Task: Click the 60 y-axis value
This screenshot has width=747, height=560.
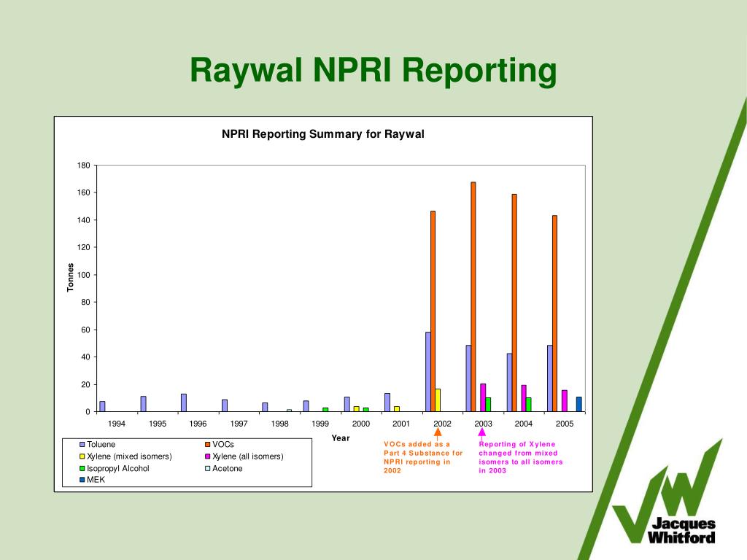Action: [85, 330]
